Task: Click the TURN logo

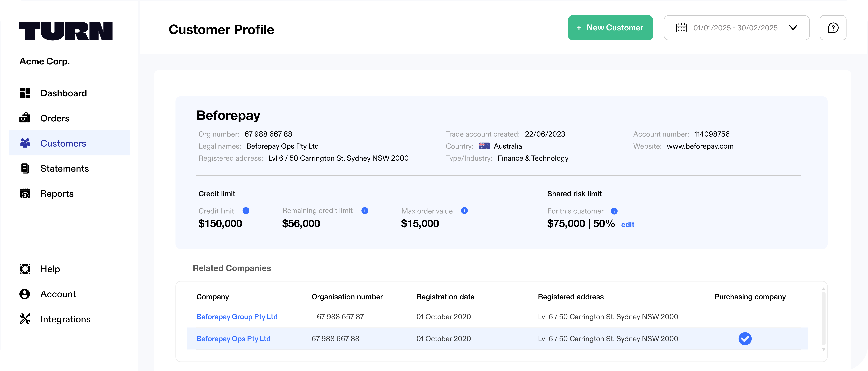Action: (66, 31)
